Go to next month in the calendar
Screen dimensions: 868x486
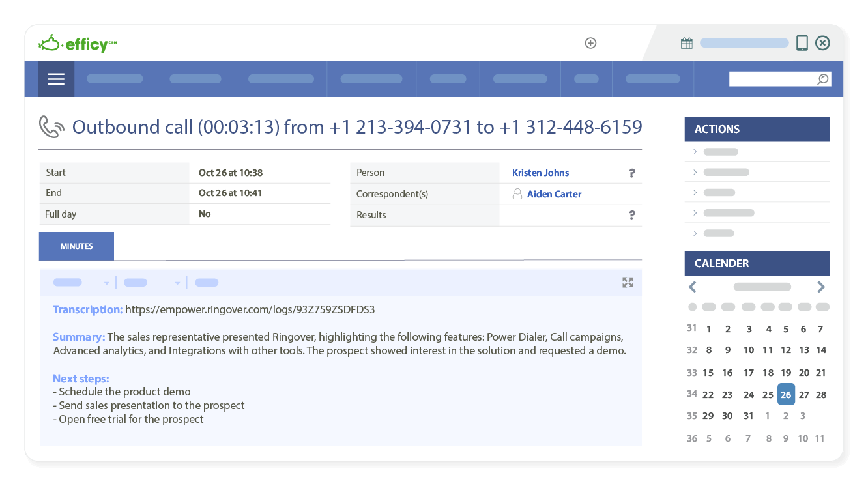(x=821, y=286)
